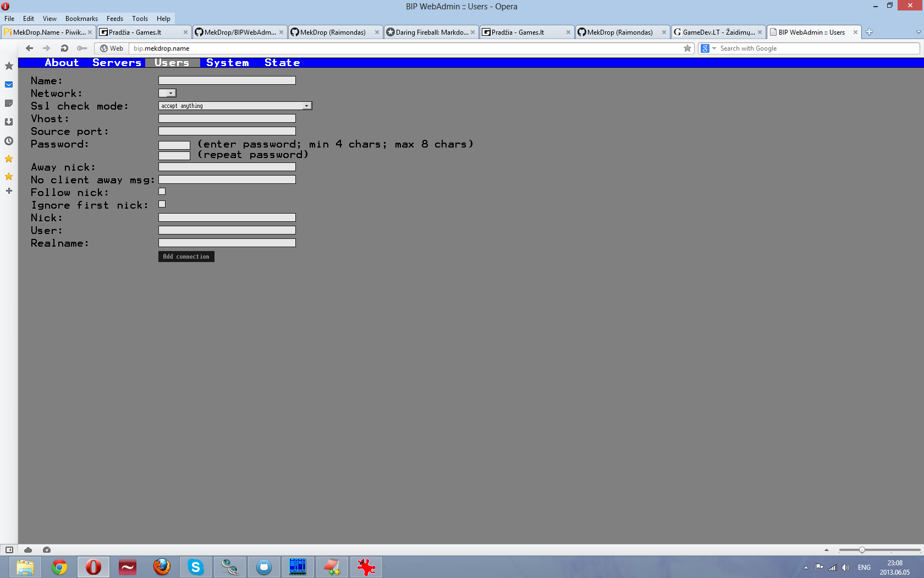The image size is (924, 578).
Task: Enable the Ignore first nick checkbox
Action: click(162, 204)
